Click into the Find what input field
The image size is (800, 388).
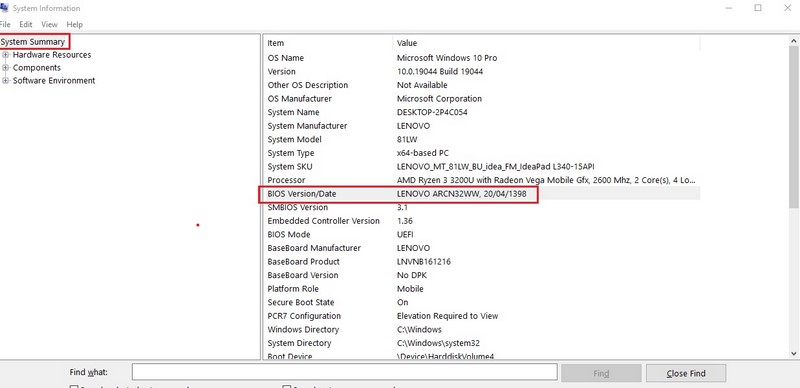point(344,372)
